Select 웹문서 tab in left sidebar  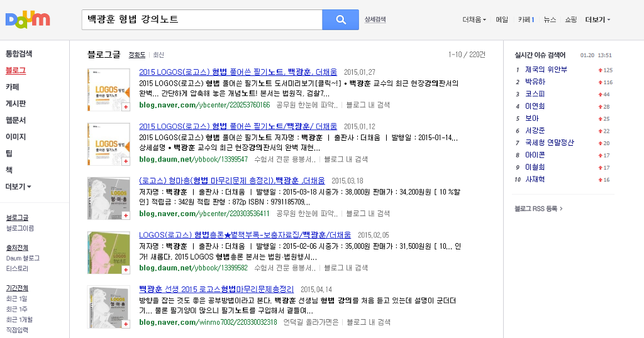point(16,120)
